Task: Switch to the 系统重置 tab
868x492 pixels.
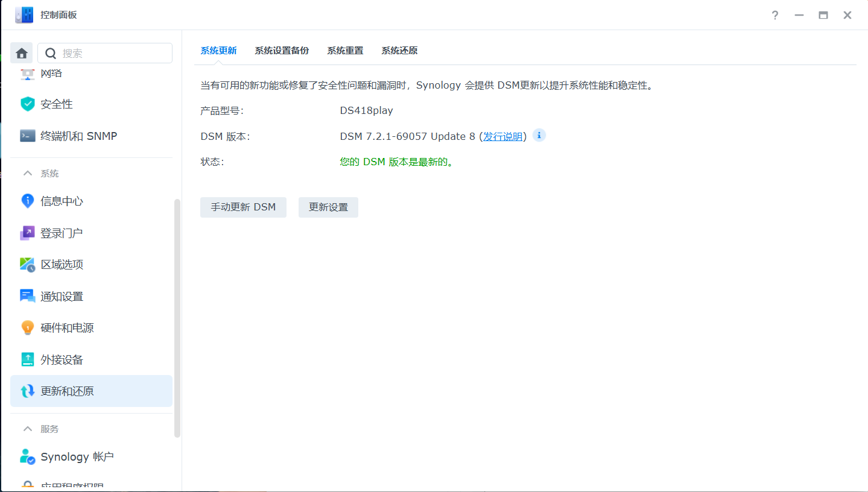Action: 345,51
